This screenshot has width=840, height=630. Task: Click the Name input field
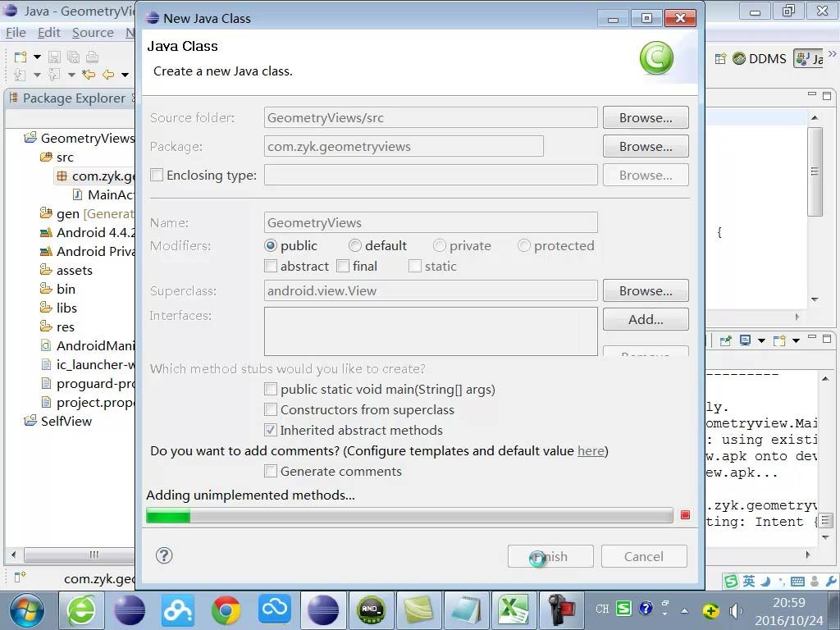(x=431, y=223)
